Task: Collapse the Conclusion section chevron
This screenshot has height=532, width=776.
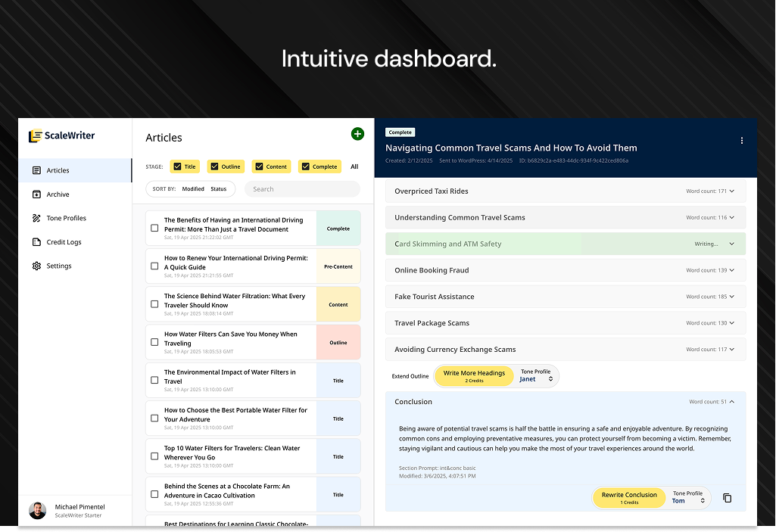Action: click(731, 402)
